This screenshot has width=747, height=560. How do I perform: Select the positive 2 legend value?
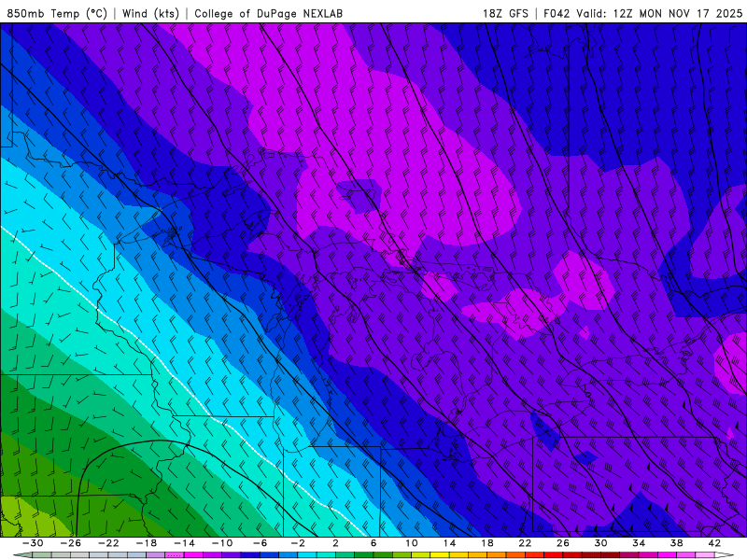[335, 543]
